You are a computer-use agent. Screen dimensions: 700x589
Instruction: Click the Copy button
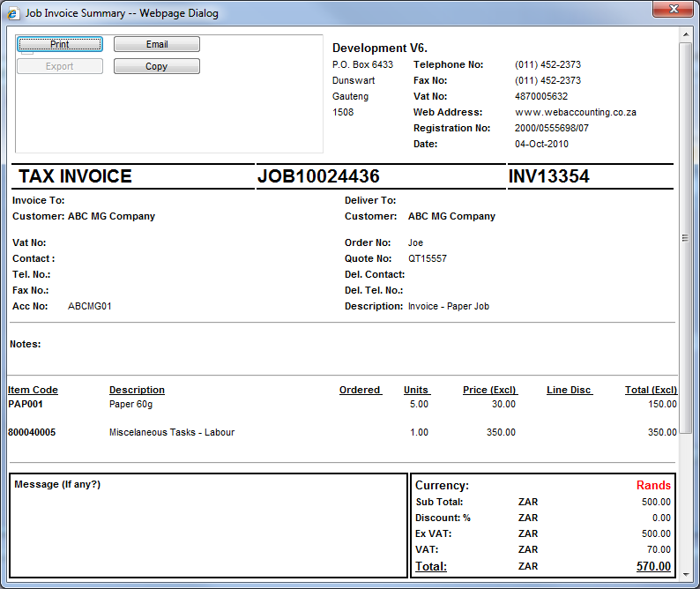(156, 66)
